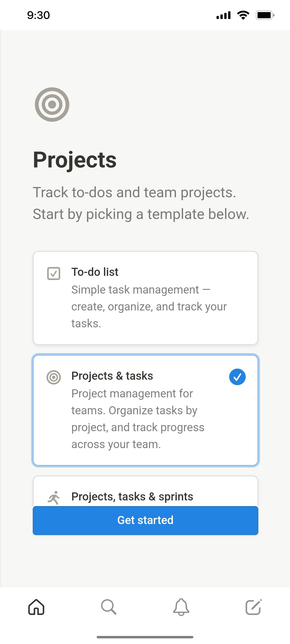Viewport: 290px width, 644px height.
Task: Tap the Projects heading
Action: tap(75, 159)
